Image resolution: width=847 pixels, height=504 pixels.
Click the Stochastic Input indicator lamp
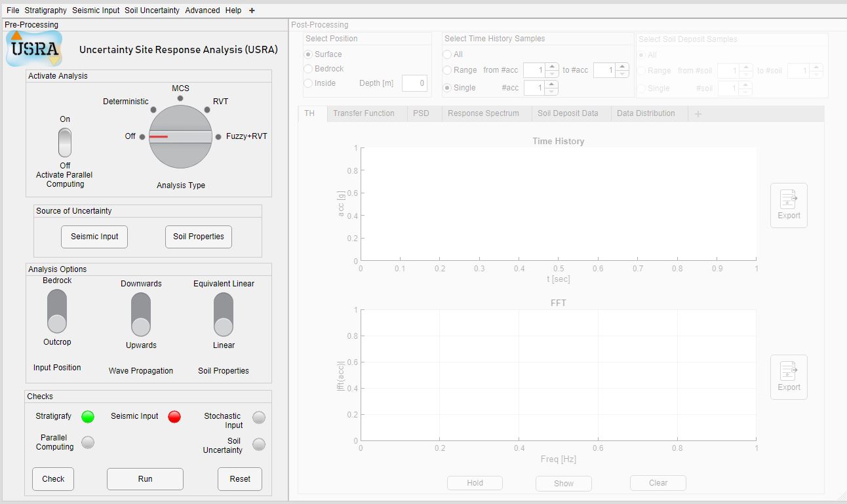[x=259, y=417]
